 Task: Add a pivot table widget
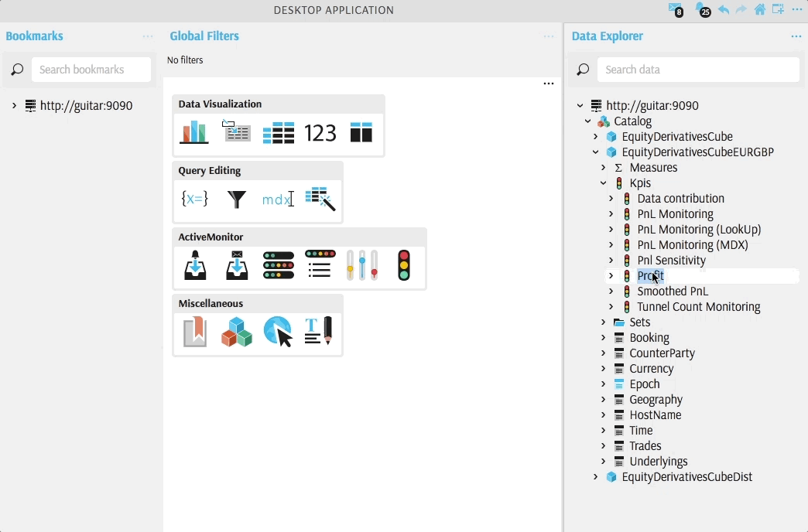[279, 133]
